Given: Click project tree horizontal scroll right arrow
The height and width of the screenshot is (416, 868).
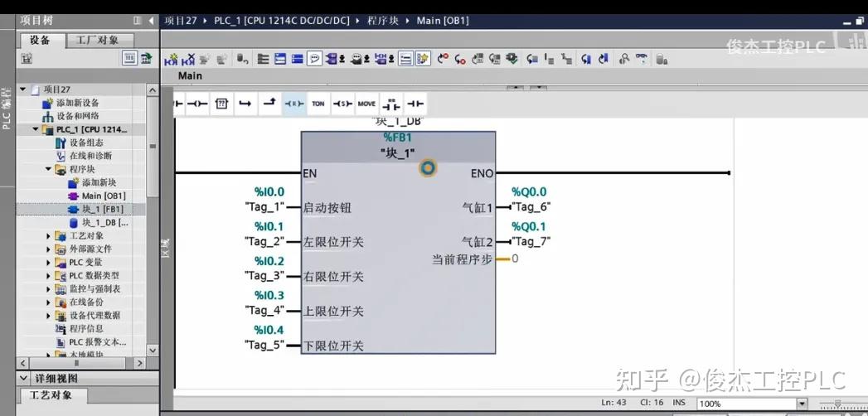Looking at the screenshot, I should pyautogui.click(x=139, y=363).
